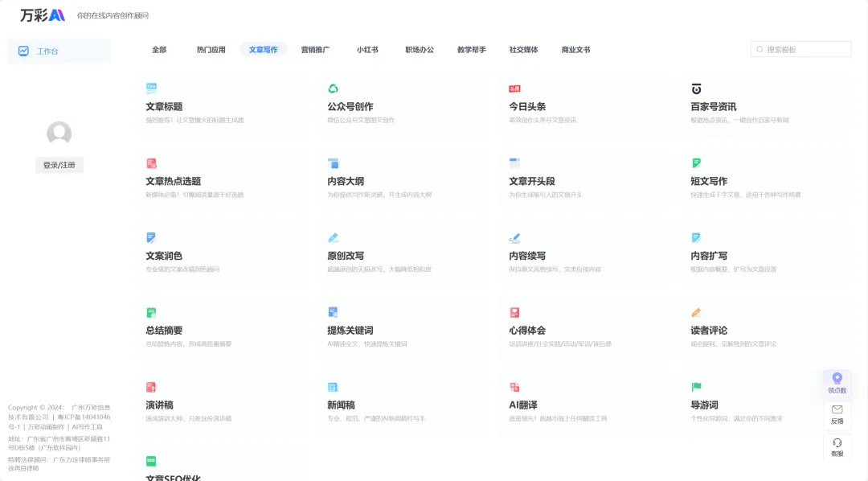Click the 公众号创作 green icon
The image size is (868, 481).
coord(333,88)
